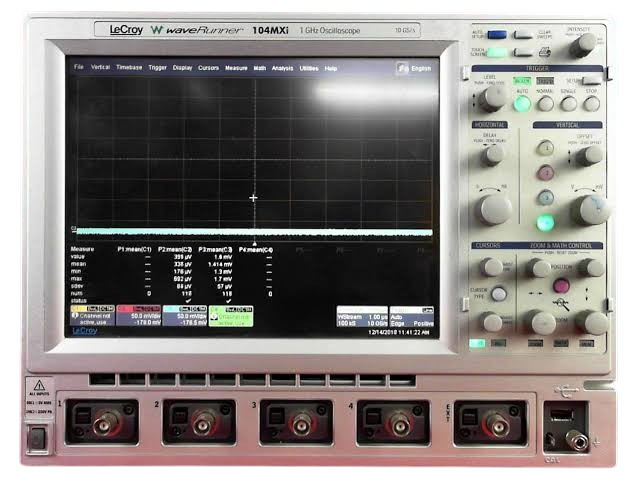Image resolution: width=638 pixels, height=480 pixels.
Task: Select the Normal trigger mode button
Action: click(x=545, y=104)
